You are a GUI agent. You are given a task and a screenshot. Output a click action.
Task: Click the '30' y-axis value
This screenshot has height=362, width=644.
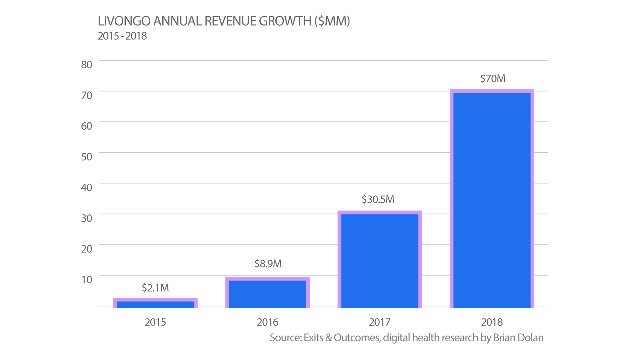(x=87, y=218)
